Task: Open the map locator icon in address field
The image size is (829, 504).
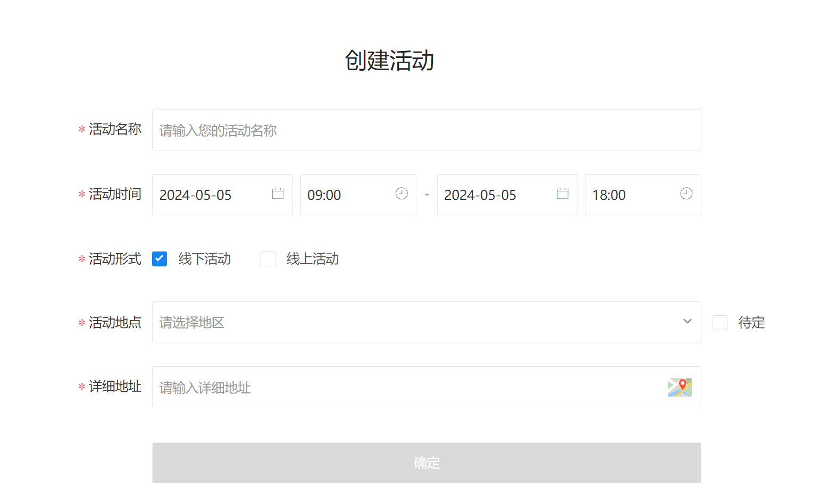Action: (x=680, y=387)
